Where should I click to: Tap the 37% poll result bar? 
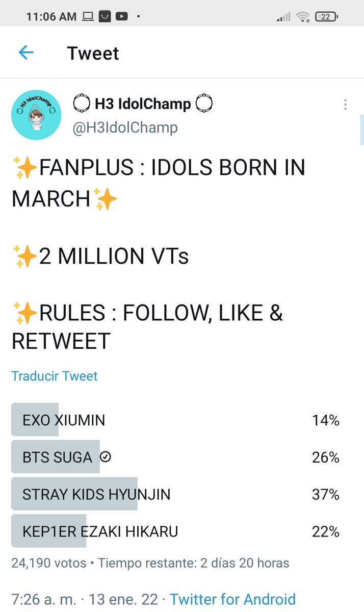pyautogui.click(x=74, y=494)
